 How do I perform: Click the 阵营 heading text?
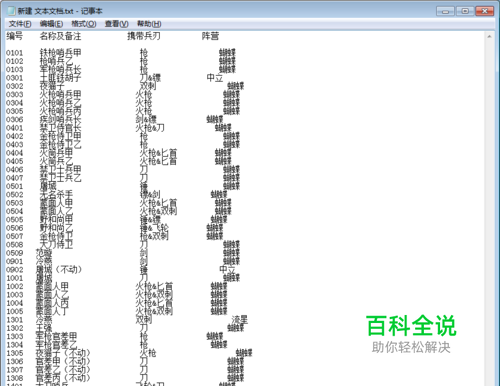(x=210, y=36)
